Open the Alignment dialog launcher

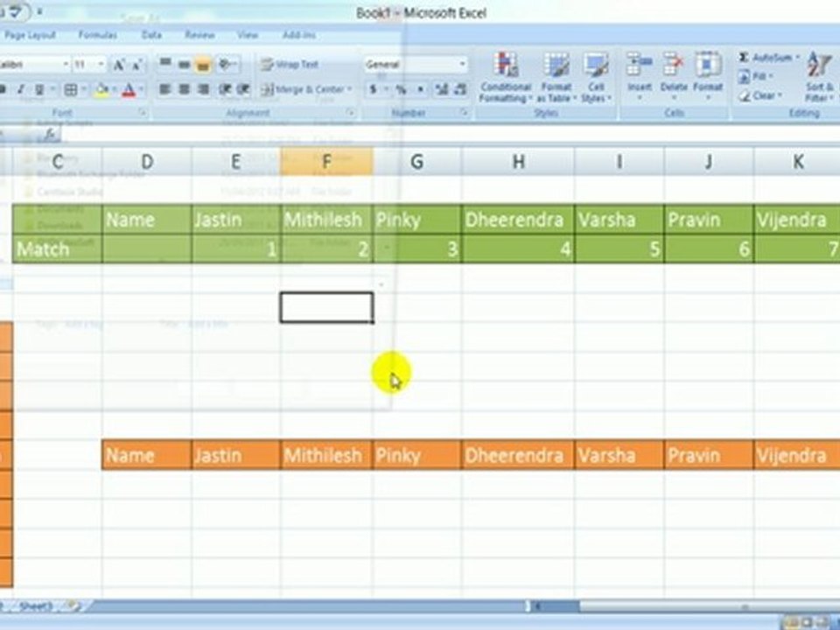pyautogui.click(x=350, y=113)
